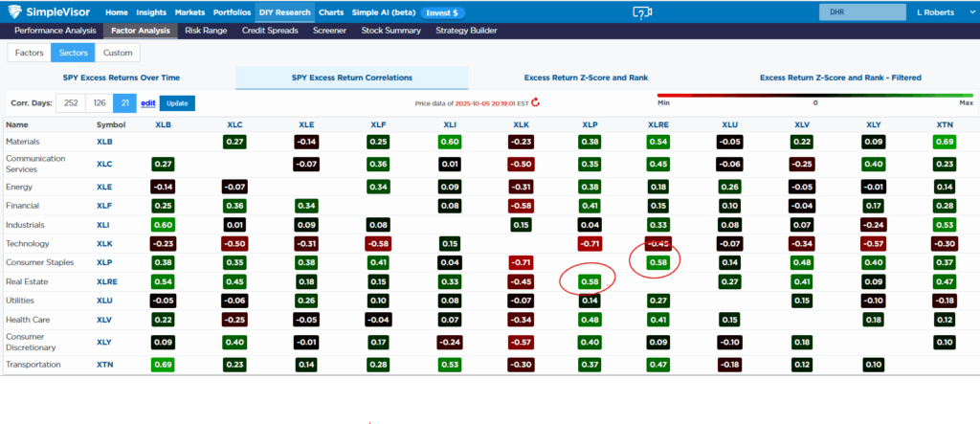Image resolution: width=980 pixels, height=424 pixels.
Task: Open the Home menu
Action: (117, 12)
